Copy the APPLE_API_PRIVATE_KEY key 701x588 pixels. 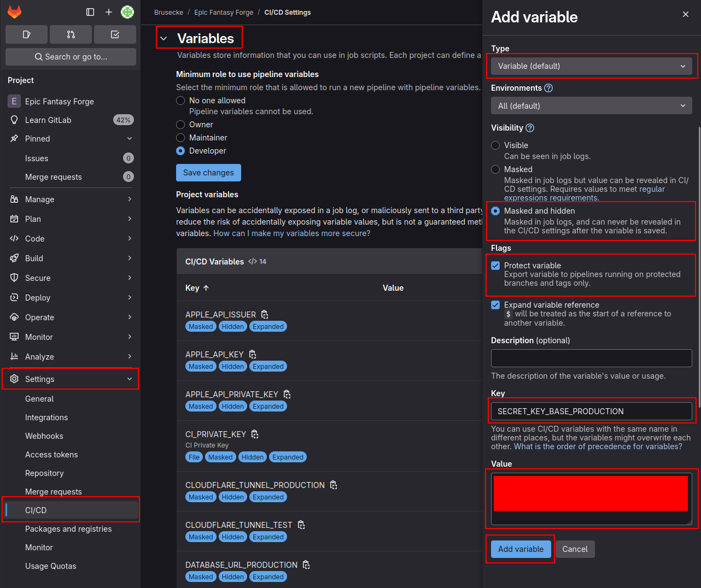(x=287, y=394)
